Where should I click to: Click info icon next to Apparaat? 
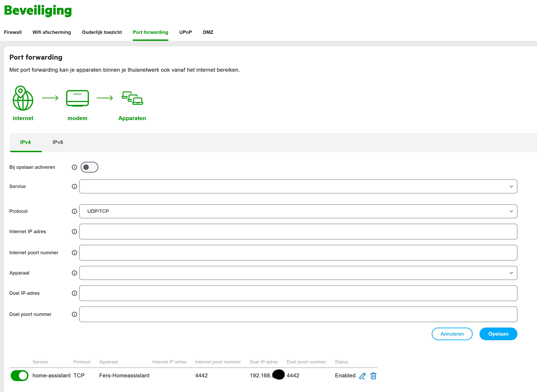point(74,273)
